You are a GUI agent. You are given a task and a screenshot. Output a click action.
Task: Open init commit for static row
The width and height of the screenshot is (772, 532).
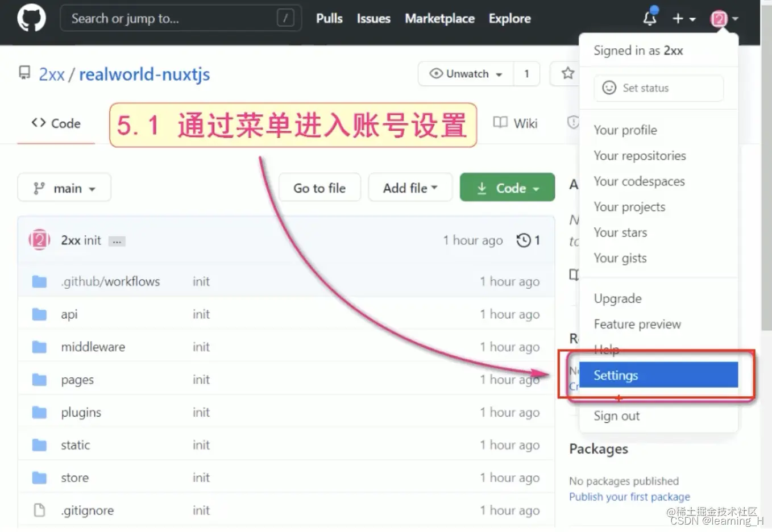[x=201, y=445]
